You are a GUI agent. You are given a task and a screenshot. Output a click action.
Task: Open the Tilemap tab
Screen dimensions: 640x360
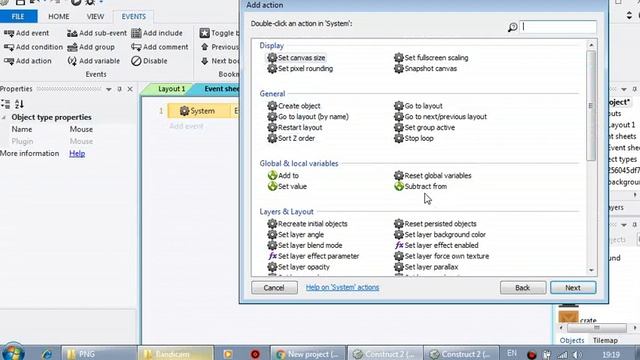(605, 340)
